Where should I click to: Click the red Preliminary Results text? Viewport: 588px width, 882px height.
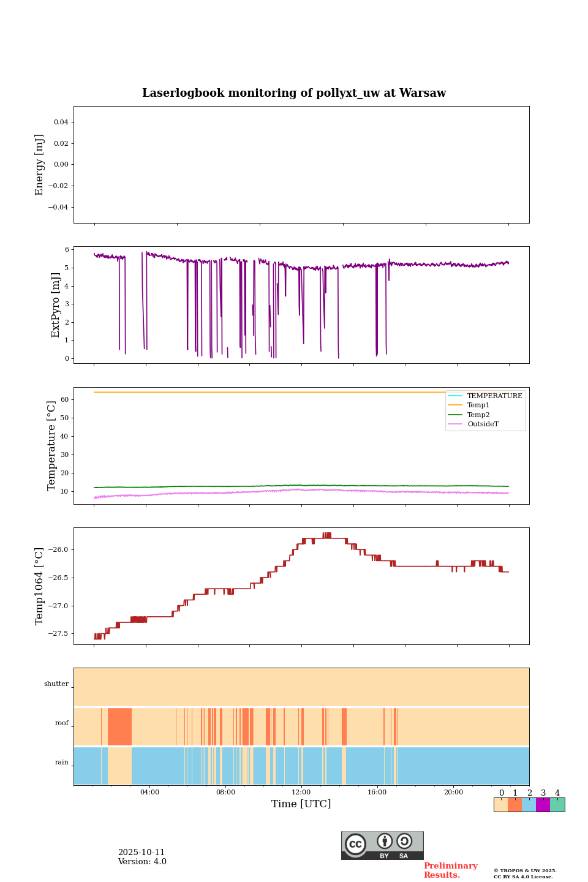click(450, 870)
